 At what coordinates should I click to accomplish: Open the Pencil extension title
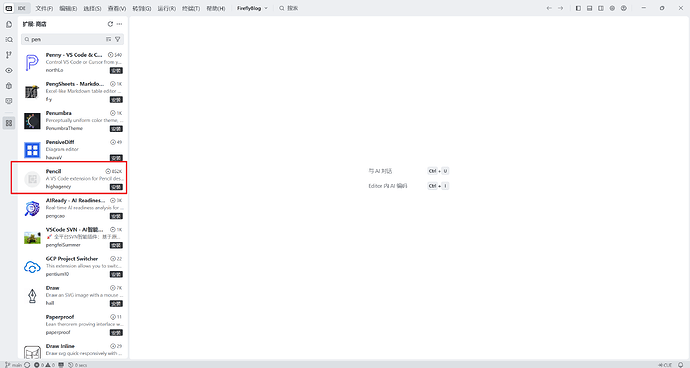(53, 171)
